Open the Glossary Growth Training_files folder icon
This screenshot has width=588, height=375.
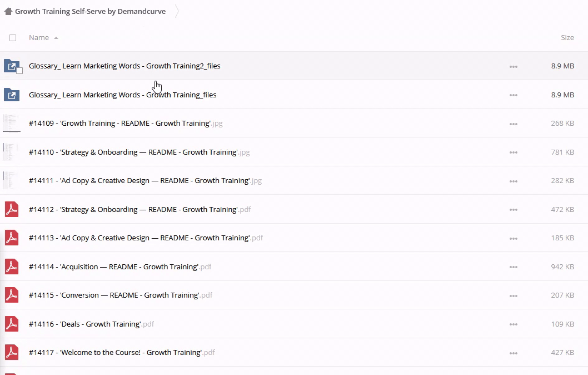[x=12, y=95]
